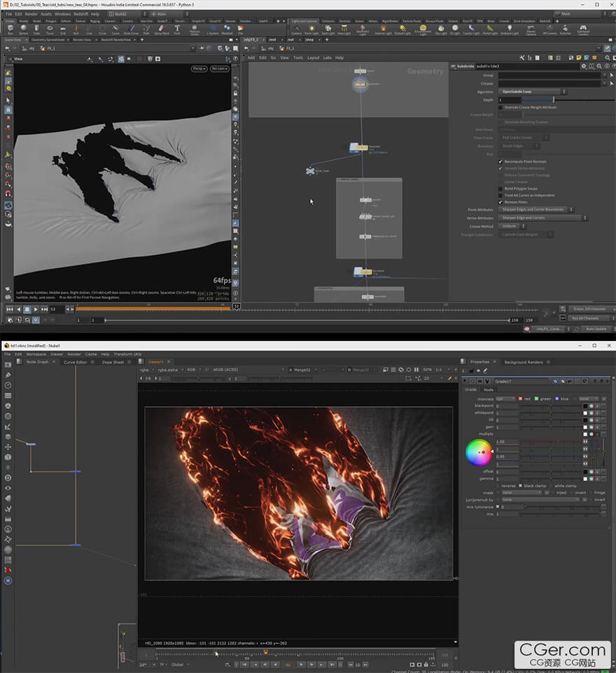Click the Nuke viewer pause icon
Screen dimensions: 616x673
point(416,370)
